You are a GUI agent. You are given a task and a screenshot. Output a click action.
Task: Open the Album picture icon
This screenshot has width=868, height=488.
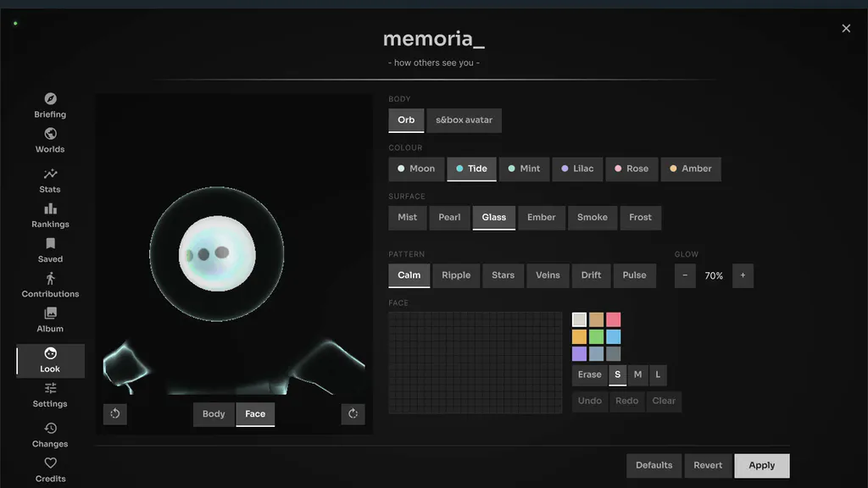click(x=50, y=313)
